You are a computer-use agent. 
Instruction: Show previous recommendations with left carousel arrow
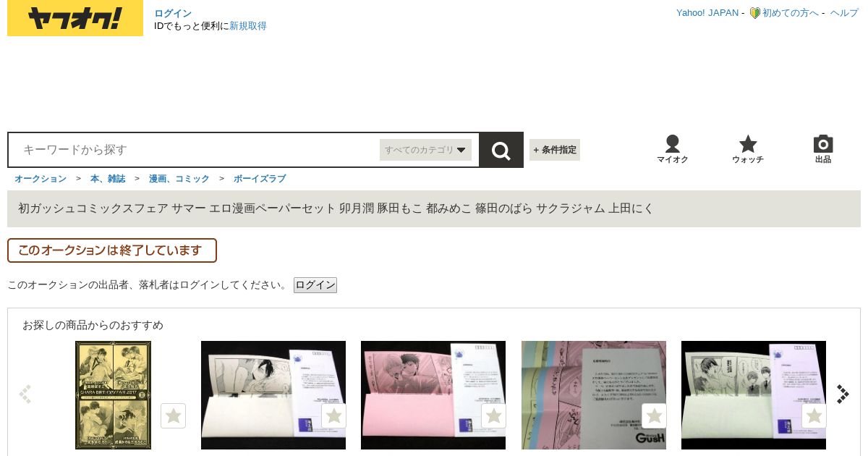(x=25, y=394)
